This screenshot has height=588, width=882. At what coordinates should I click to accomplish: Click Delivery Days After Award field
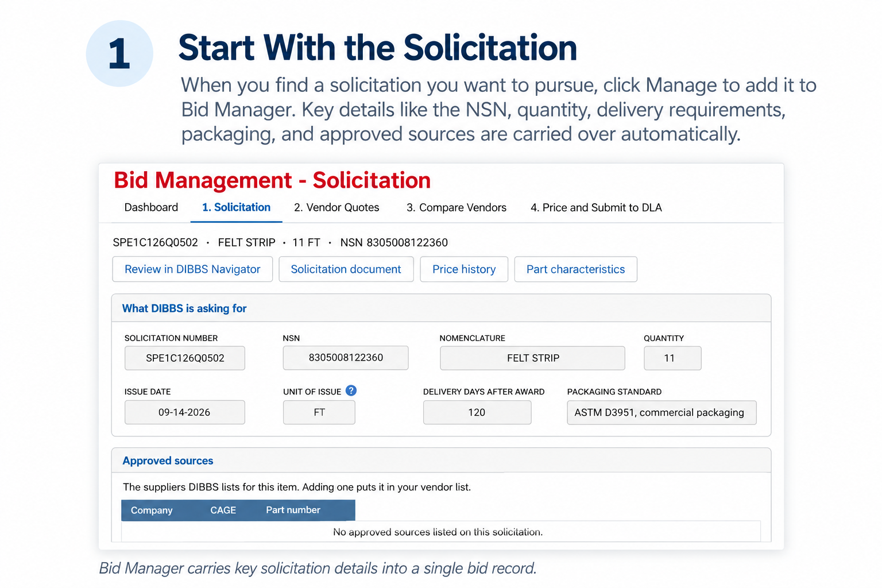point(477,412)
